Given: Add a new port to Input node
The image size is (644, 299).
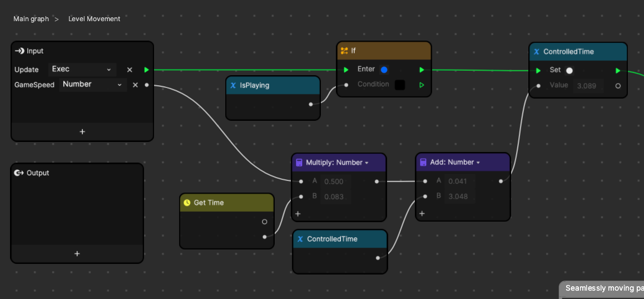Looking at the screenshot, I should (82, 132).
